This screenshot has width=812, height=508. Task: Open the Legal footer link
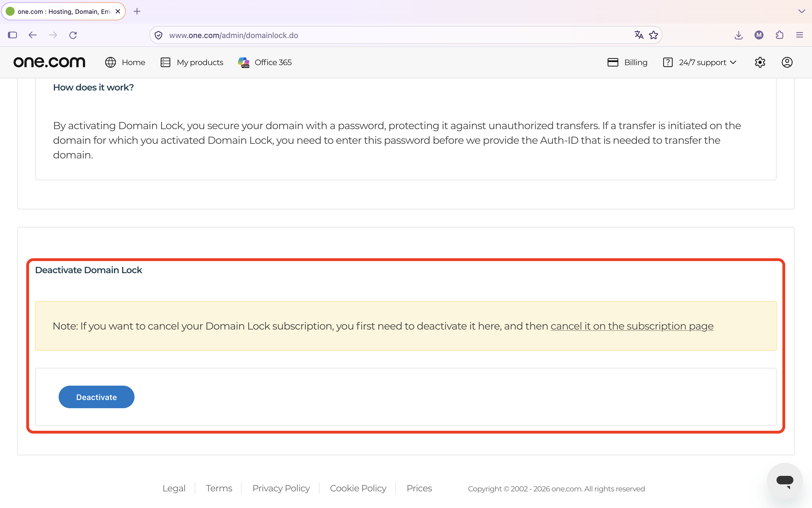(174, 488)
